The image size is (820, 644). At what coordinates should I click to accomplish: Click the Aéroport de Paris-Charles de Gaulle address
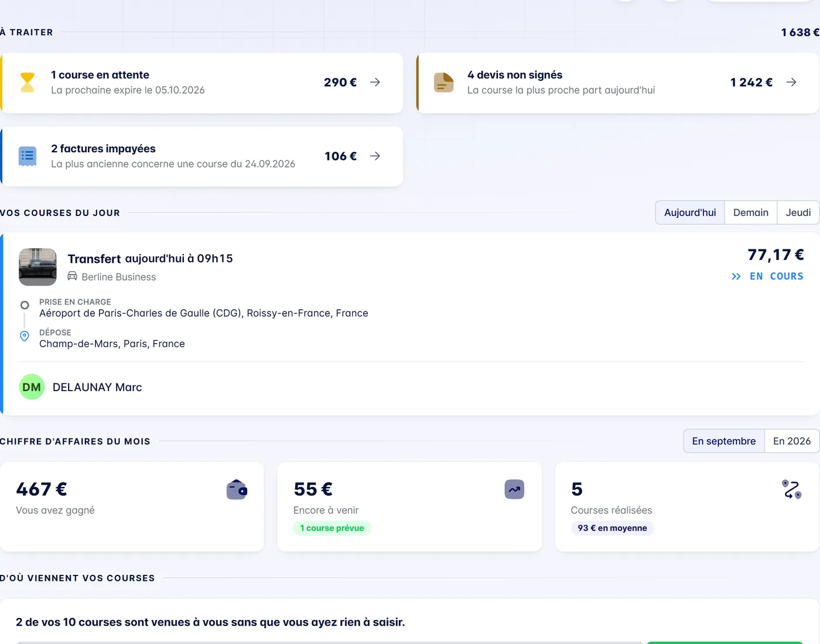click(x=204, y=313)
